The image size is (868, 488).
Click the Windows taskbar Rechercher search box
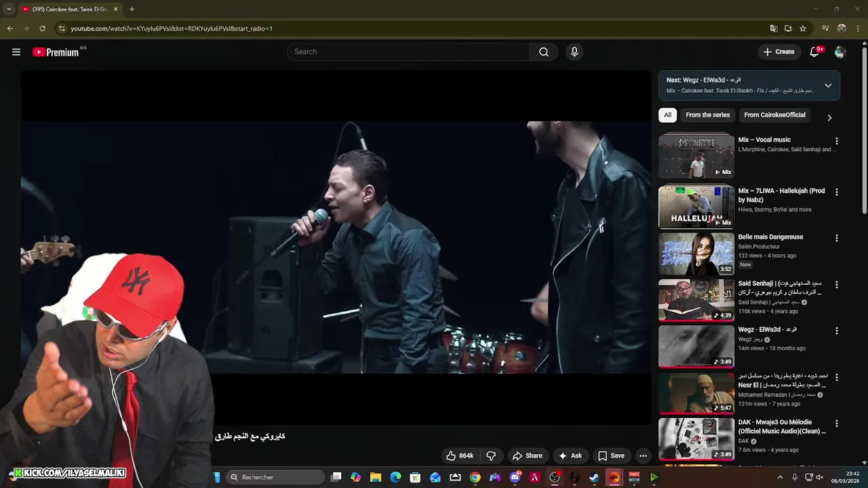[x=275, y=477]
